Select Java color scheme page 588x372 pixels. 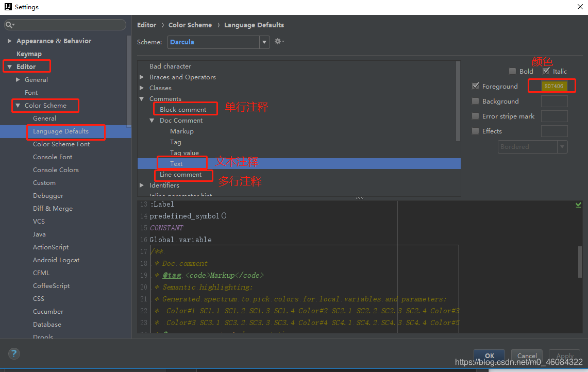tap(39, 234)
